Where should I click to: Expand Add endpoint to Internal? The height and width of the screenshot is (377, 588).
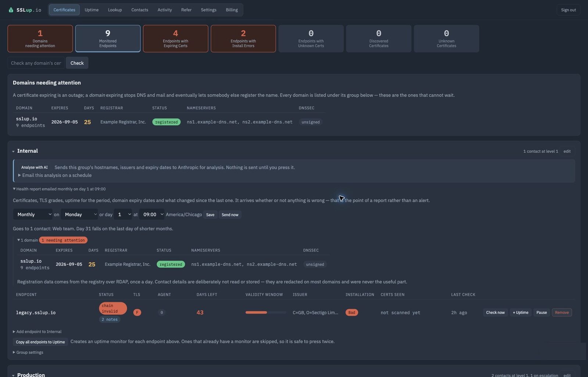pyautogui.click(x=37, y=331)
